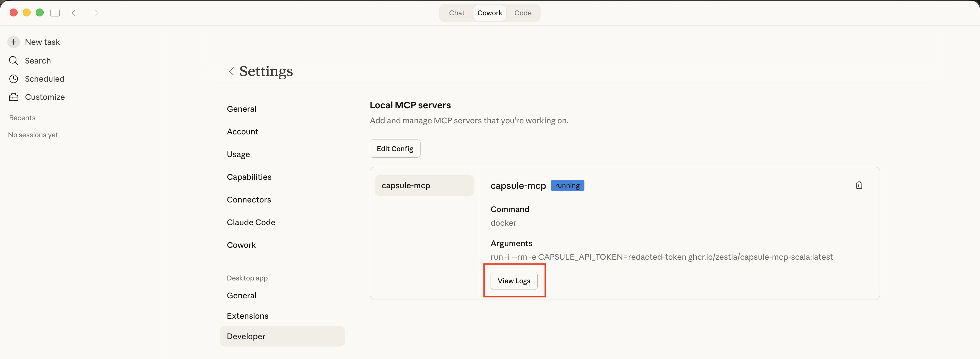Open Search from the sidebar

(x=37, y=60)
